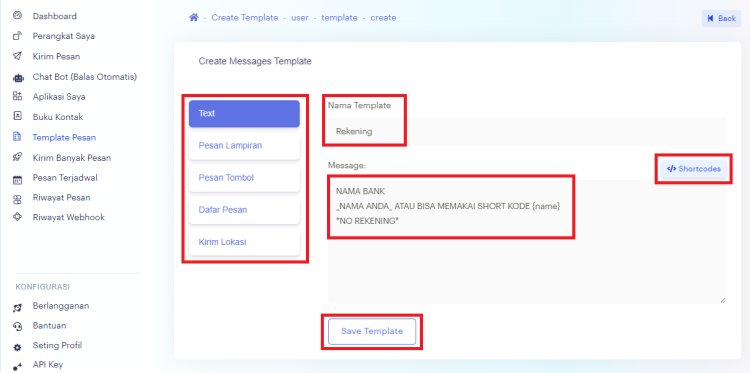Click the Create Messages Template heading
This screenshot has height=373, width=750.
tap(255, 61)
